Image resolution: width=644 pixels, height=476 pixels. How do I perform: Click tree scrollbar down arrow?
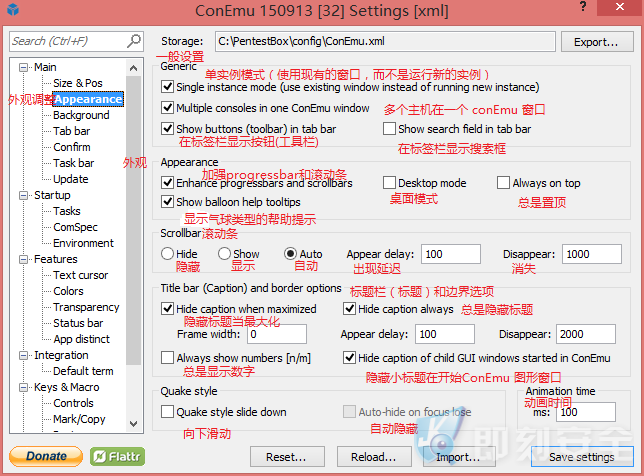click(133, 423)
